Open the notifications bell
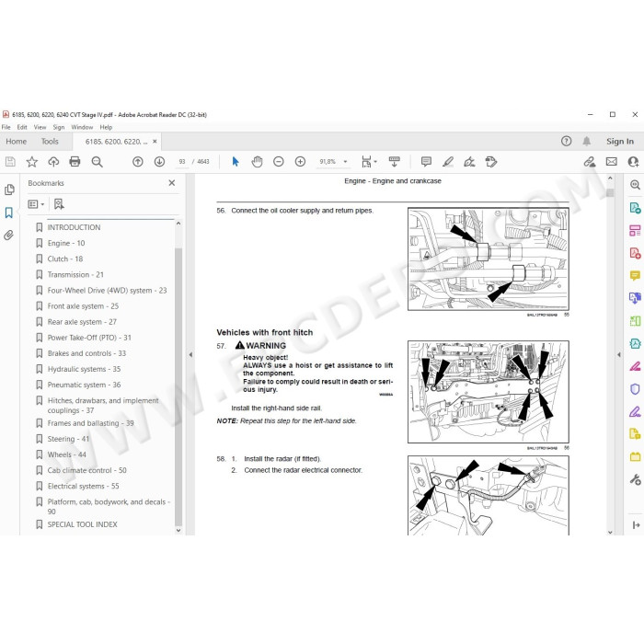The height and width of the screenshot is (644, 644). 587,142
